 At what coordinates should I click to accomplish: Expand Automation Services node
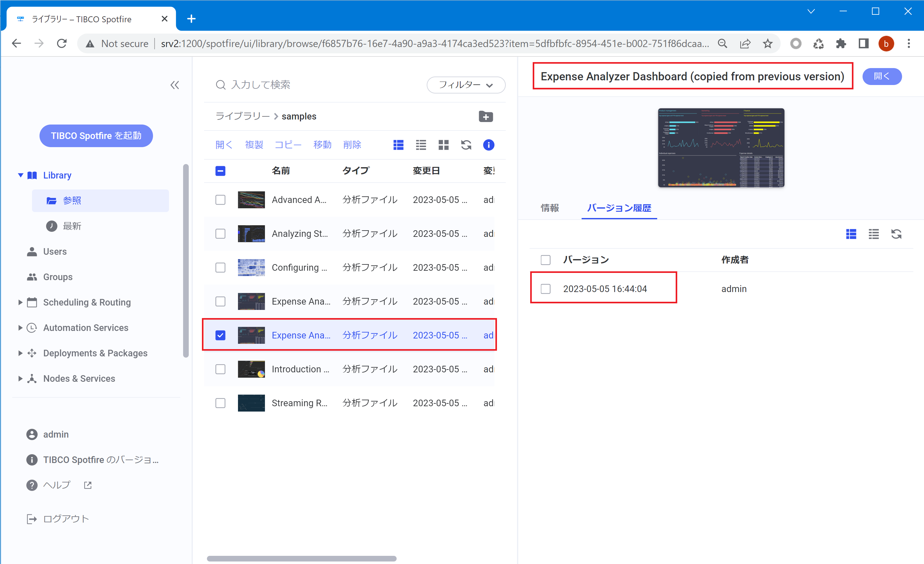click(x=20, y=328)
